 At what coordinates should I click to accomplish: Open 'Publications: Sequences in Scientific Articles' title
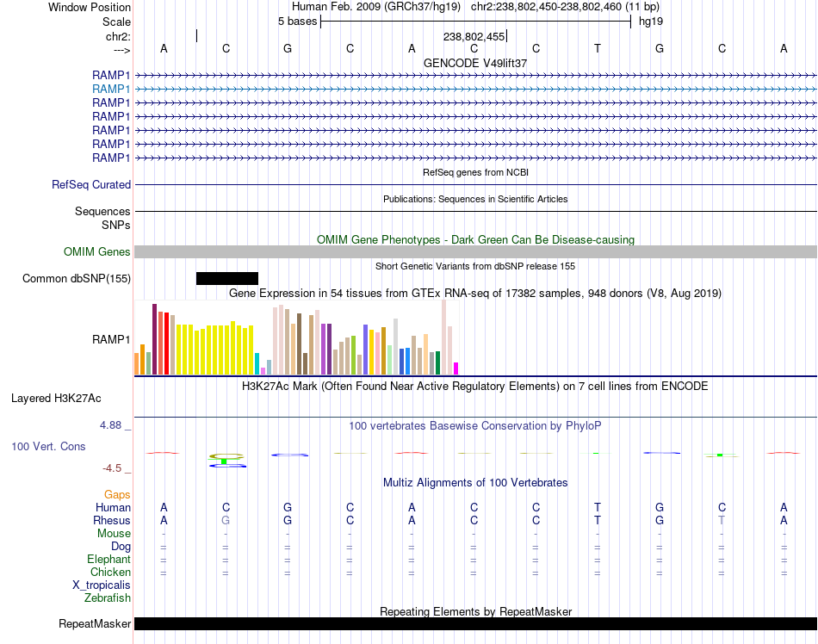(x=475, y=199)
